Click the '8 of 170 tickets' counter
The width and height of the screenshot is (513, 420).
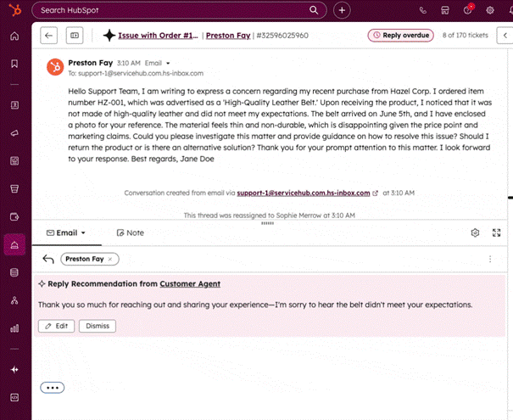(465, 36)
